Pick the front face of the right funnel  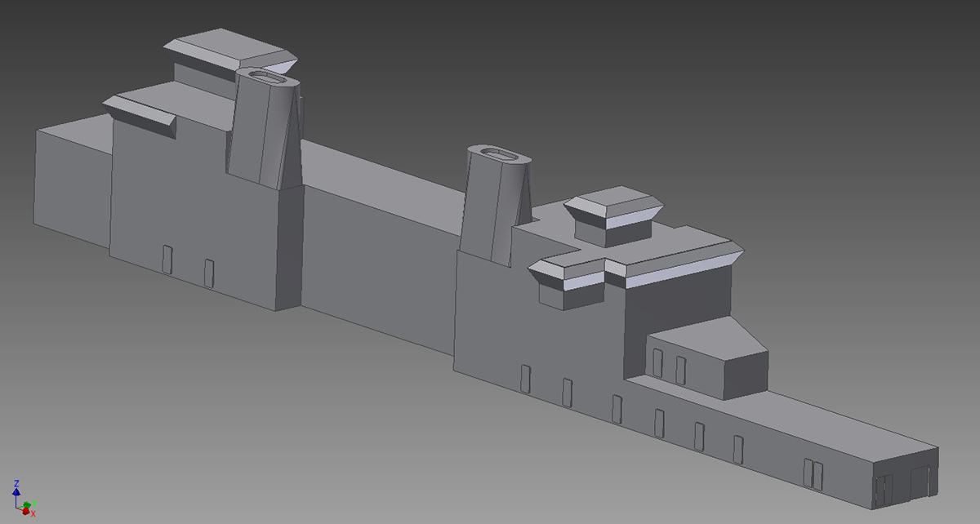click(482, 204)
